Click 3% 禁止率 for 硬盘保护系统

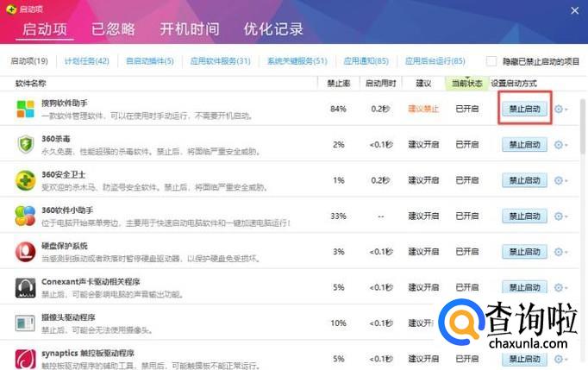[338, 252]
